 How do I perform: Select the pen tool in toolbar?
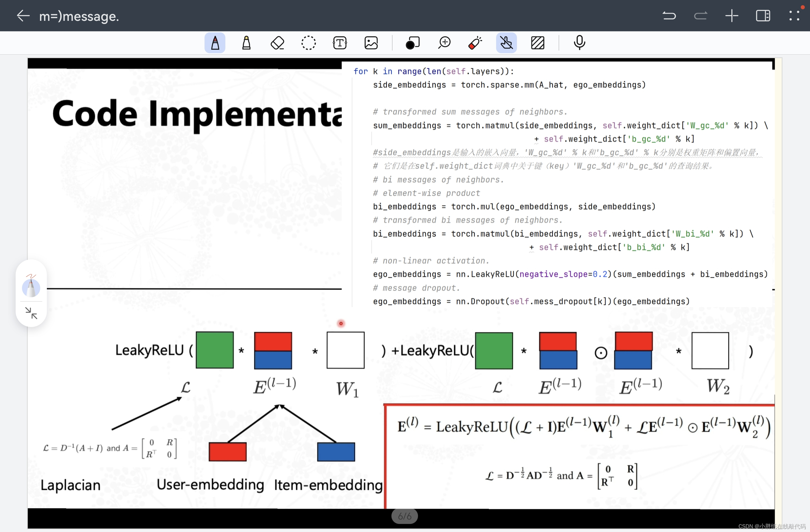click(x=215, y=43)
